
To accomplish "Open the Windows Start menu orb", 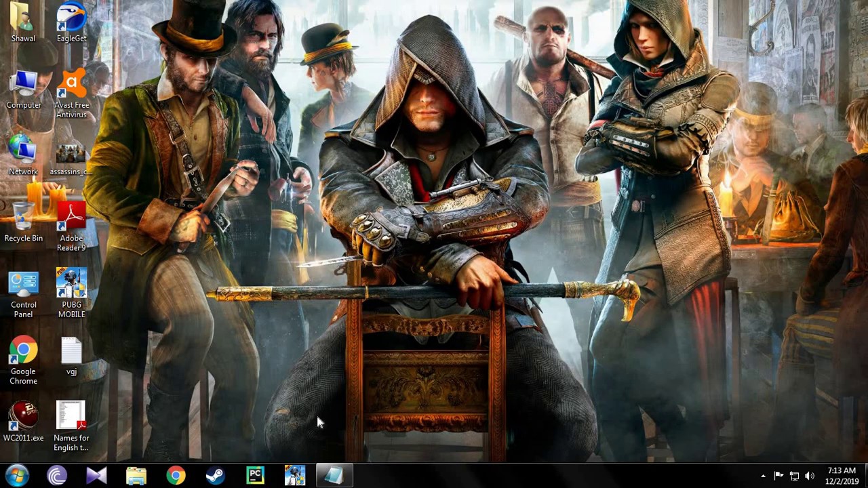I will point(17,475).
